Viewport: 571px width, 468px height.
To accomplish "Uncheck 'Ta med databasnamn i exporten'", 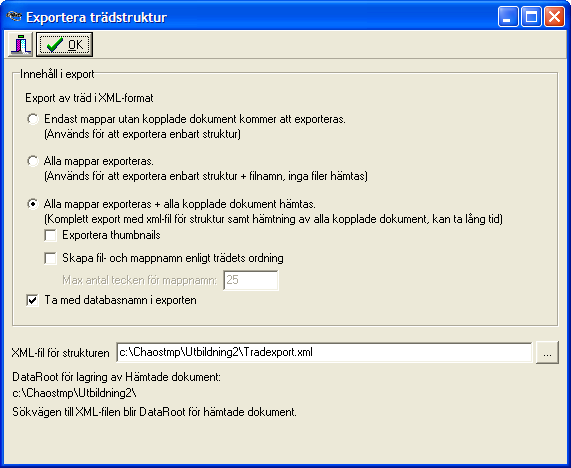I will pos(32,300).
